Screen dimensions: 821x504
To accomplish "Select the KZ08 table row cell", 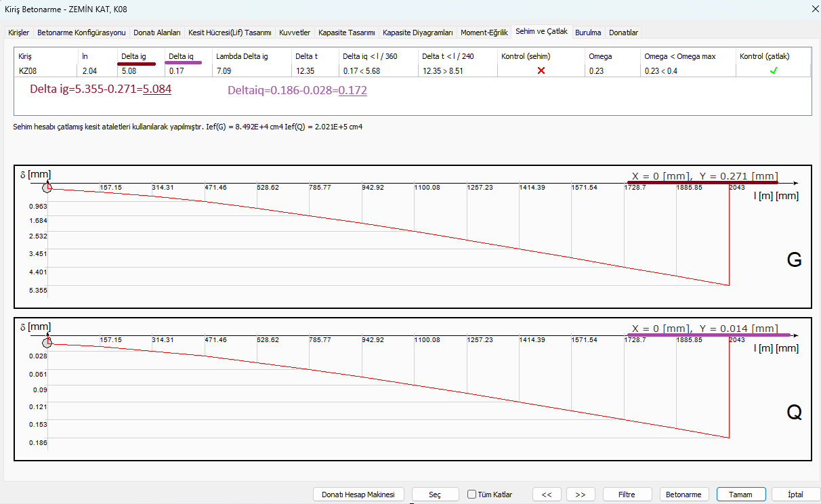I will [x=28, y=70].
